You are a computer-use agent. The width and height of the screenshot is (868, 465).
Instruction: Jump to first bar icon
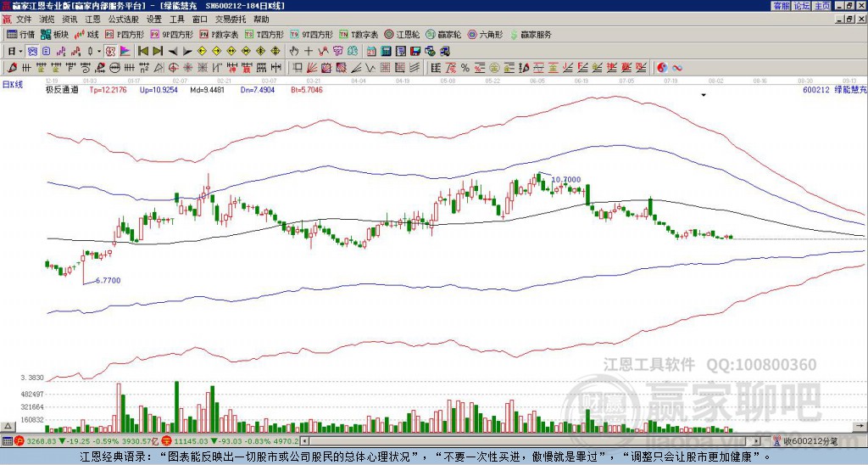coord(142,52)
